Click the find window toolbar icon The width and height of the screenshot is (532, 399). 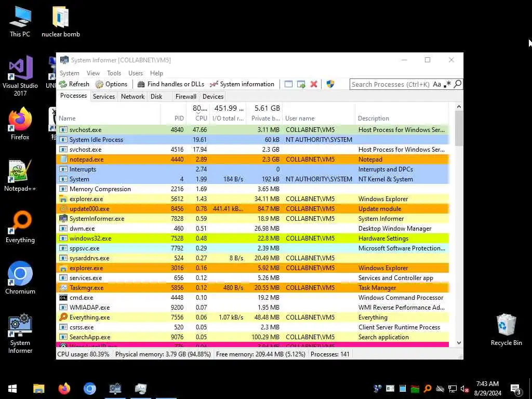point(288,84)
